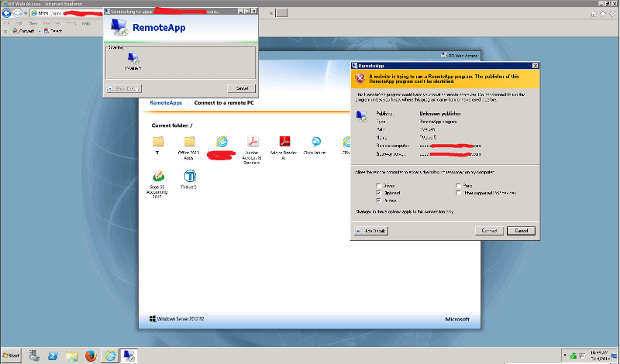This screenshot has height=364, width=620.
Task: Collapse with the Hide Details button
Action: (x=371, y=231)
